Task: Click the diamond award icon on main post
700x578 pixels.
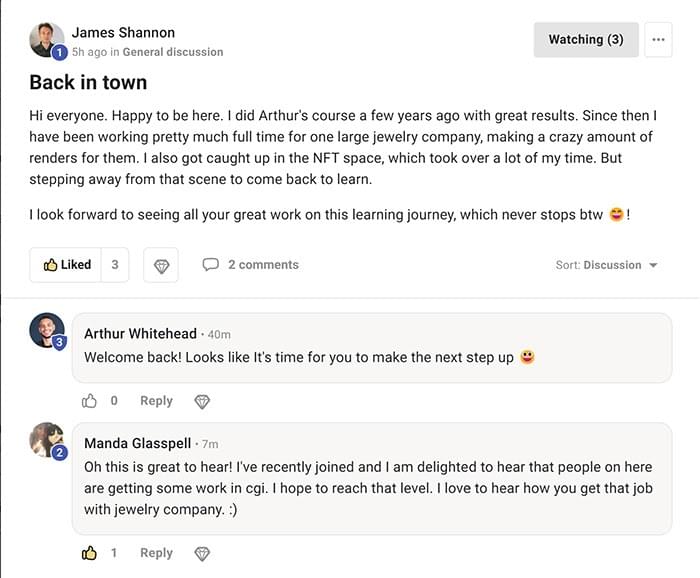Action: click(x=161, y=265)
